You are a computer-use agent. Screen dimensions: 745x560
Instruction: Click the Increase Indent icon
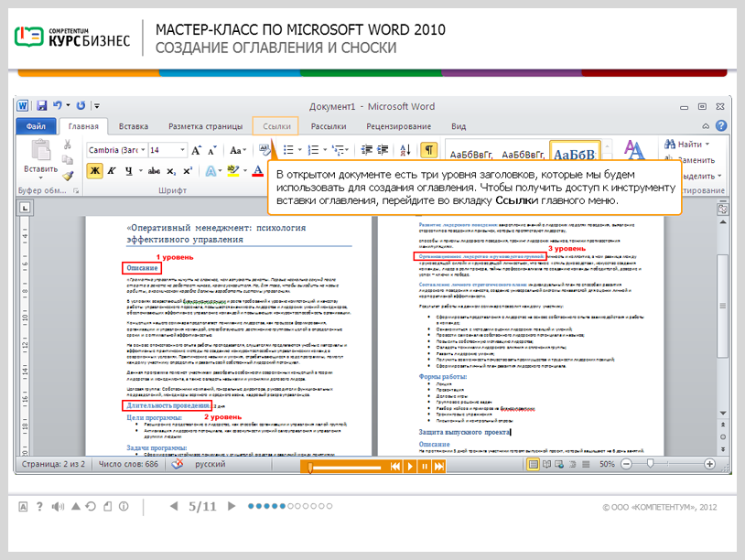pos(383,150)
